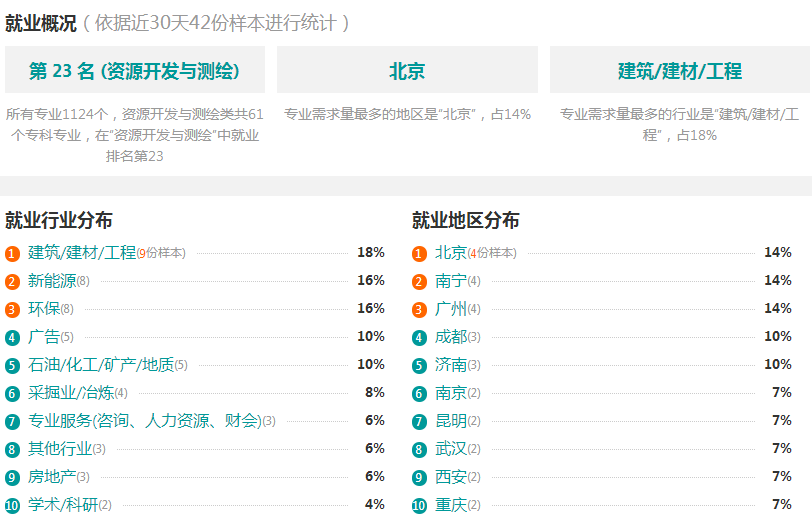Open the 成都 region link
812x527 pixels.
point(451,336)
